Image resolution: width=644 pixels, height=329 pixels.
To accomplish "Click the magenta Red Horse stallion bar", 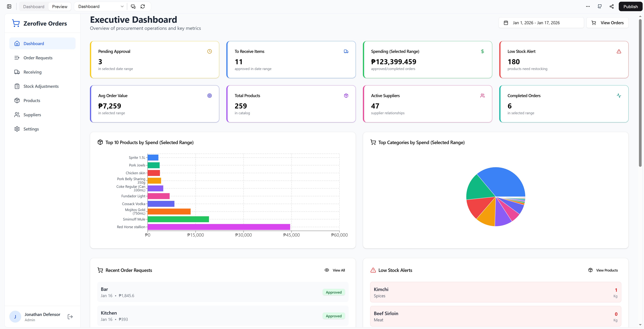I will (219, 227).
